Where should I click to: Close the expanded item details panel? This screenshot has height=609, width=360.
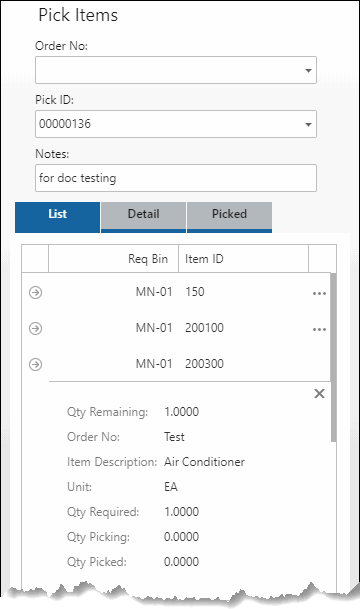(x=319, y=393)
